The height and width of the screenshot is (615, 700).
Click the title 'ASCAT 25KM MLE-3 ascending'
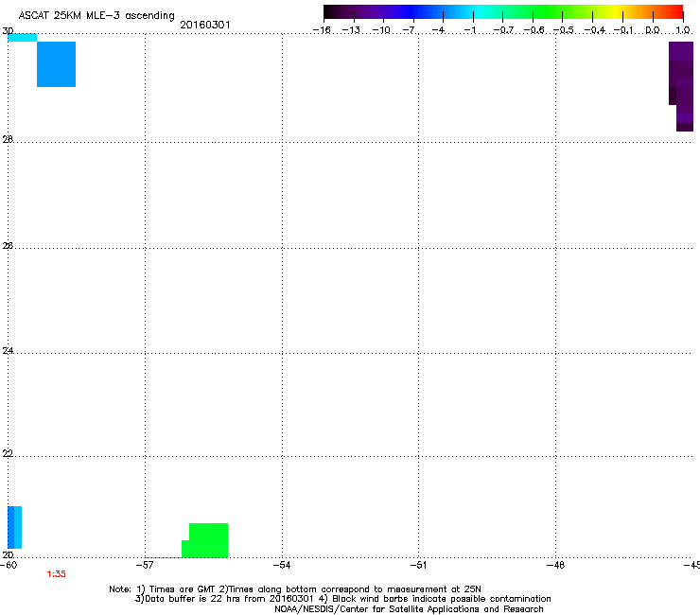tap(96, 16)
